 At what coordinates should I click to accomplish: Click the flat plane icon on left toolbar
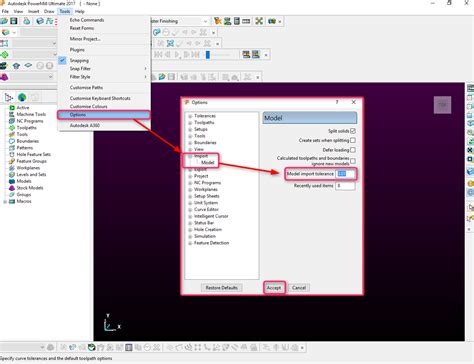click(28, 66)
